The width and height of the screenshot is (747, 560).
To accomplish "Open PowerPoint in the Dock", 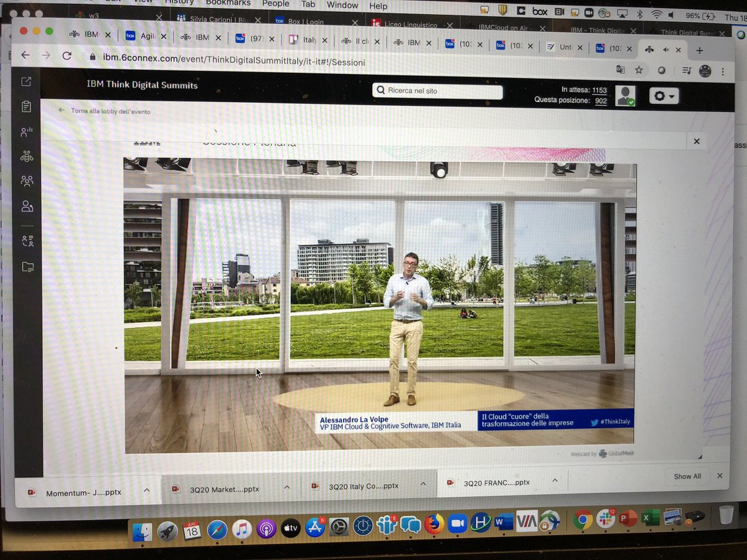I will [x=628, y=518].
